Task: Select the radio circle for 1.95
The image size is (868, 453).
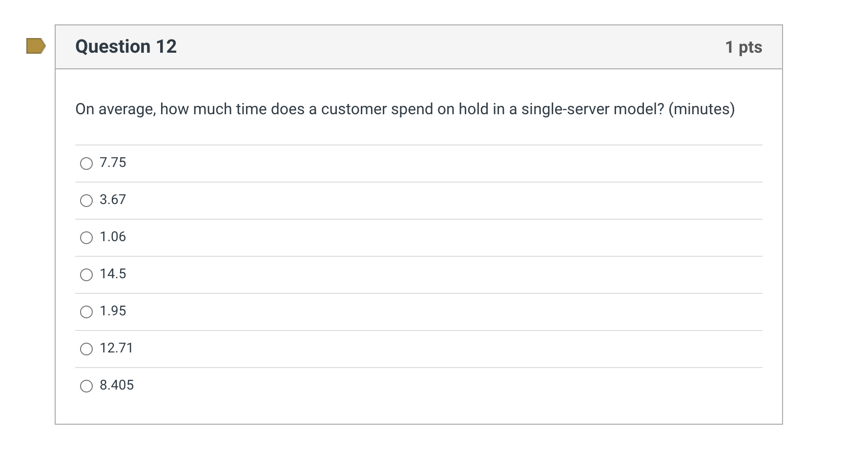Action: [86, 312]
